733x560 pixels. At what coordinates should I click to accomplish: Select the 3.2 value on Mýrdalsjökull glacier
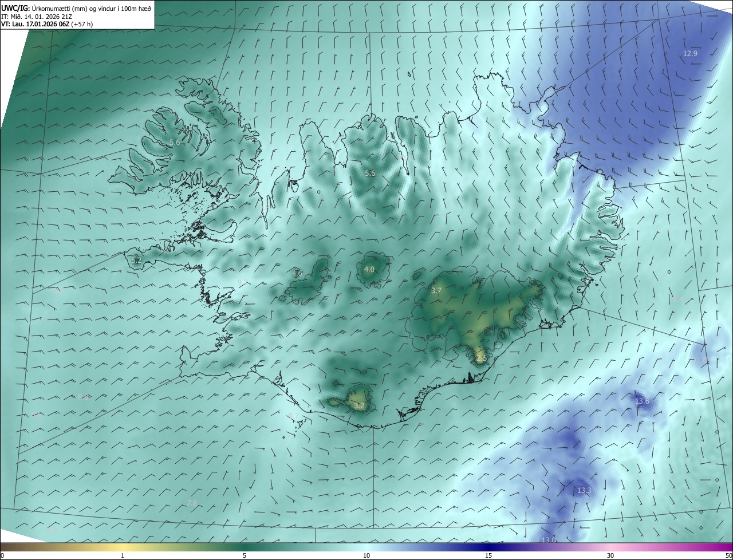pos(359,405)
